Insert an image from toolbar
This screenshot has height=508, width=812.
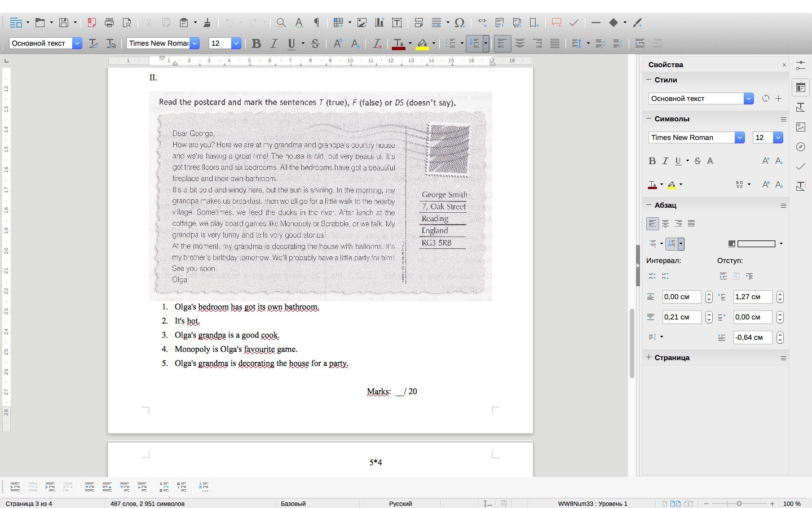[362, 23]
